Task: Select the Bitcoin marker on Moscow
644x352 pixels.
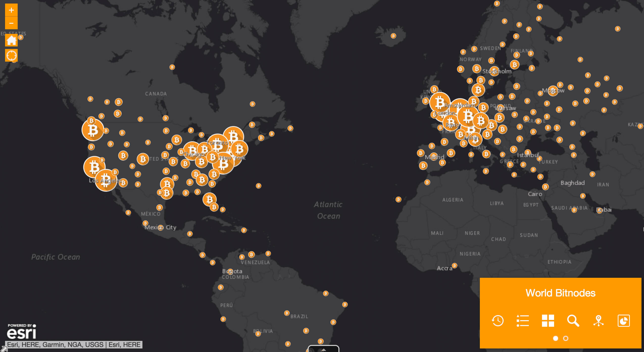Action: coord(553,91)
